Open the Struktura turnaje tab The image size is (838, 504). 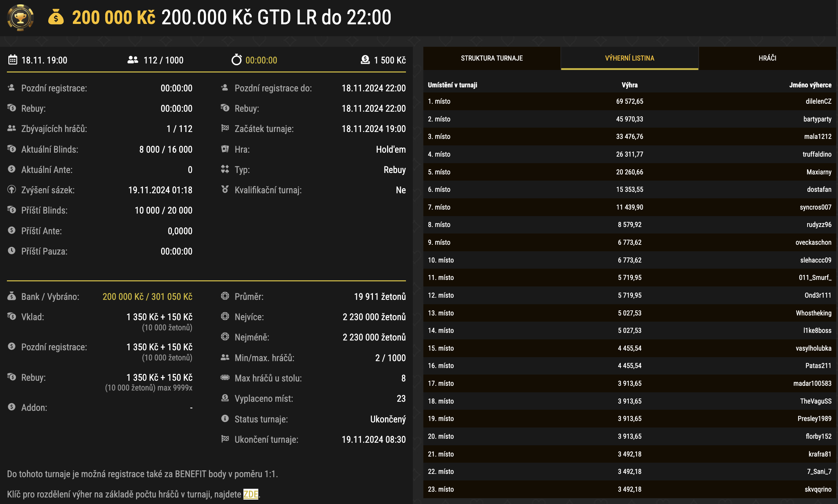492,58
